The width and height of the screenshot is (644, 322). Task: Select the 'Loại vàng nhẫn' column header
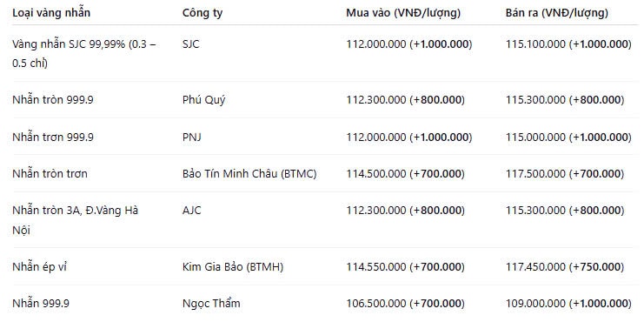51,13
